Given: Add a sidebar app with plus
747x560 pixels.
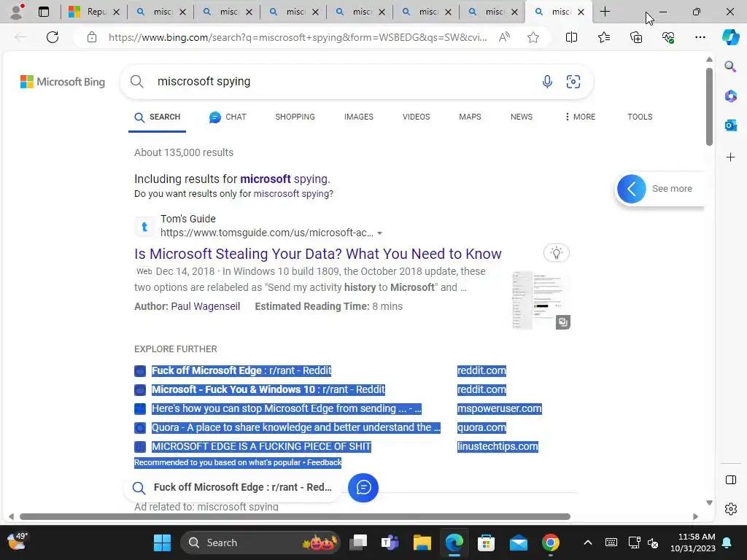Looking at the screenshot, I should [x=730, y=157].
